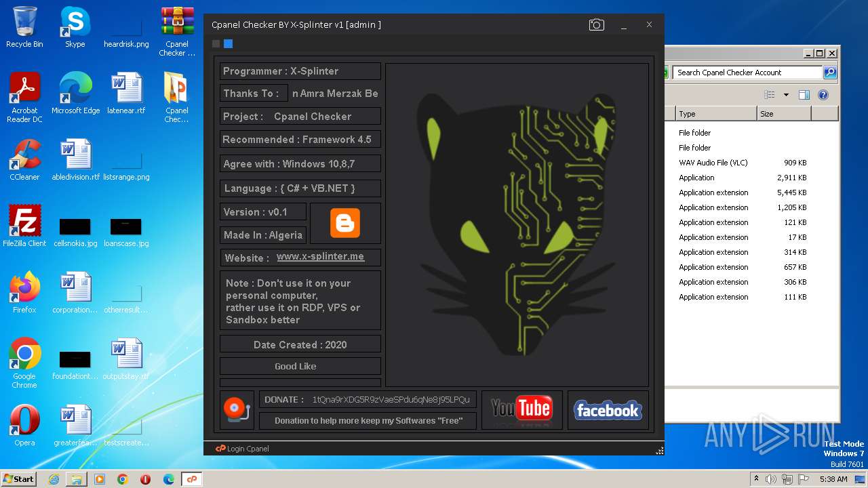The width and height of the screenshot is (868, 488).
Task: Click the Explorer search magnifier icon
Action: pos(830,73)
